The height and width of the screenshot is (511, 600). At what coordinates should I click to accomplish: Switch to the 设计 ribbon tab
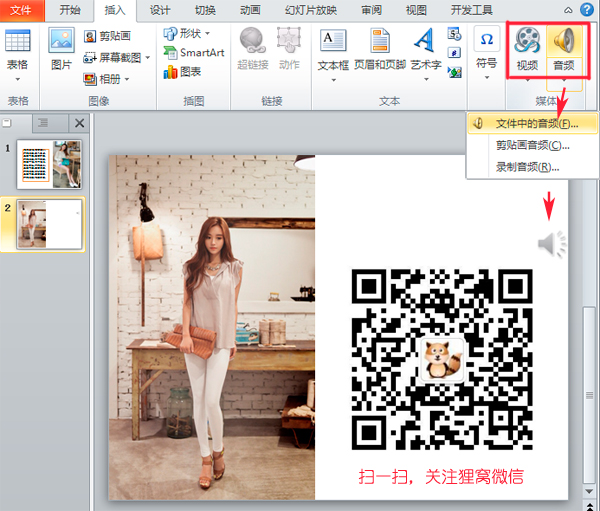(160, 10)
